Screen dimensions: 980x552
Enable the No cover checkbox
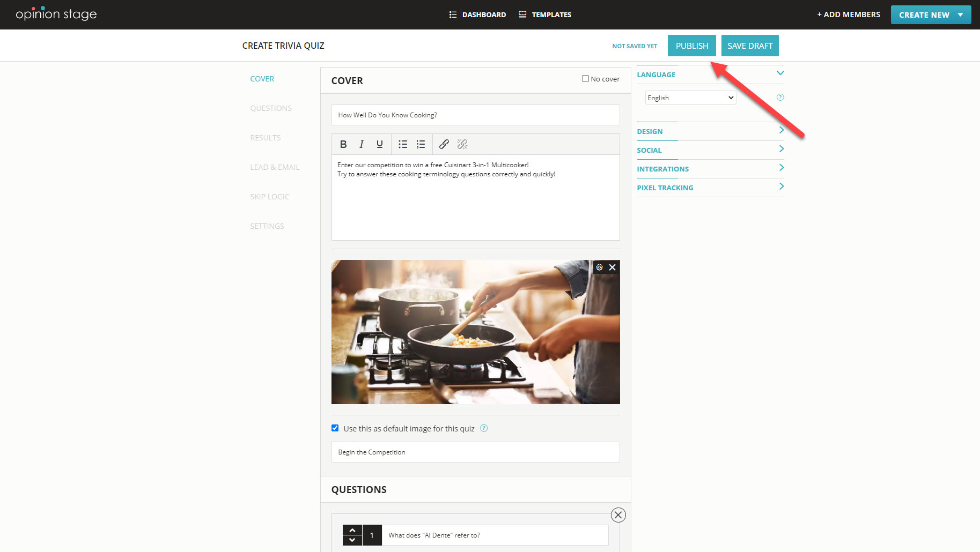[x=585, y=79]
